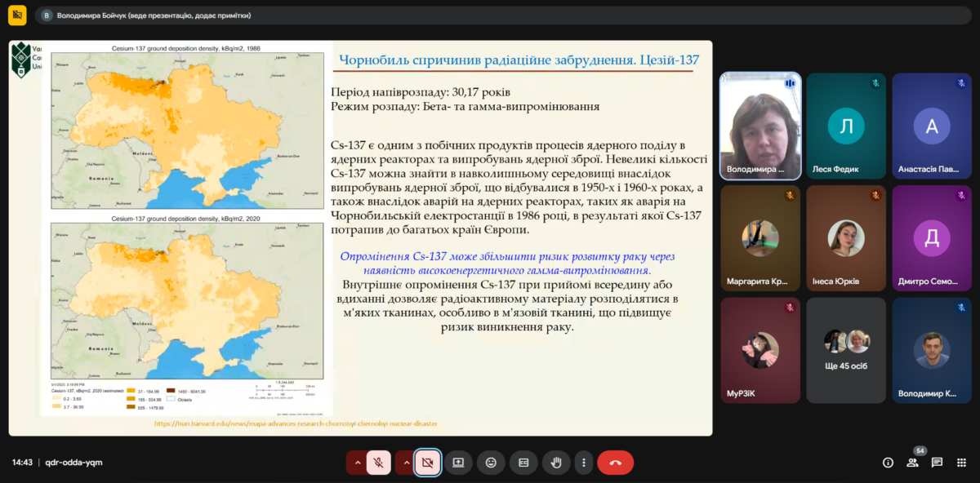Leave the call with red hang-up button

(615, 463)
